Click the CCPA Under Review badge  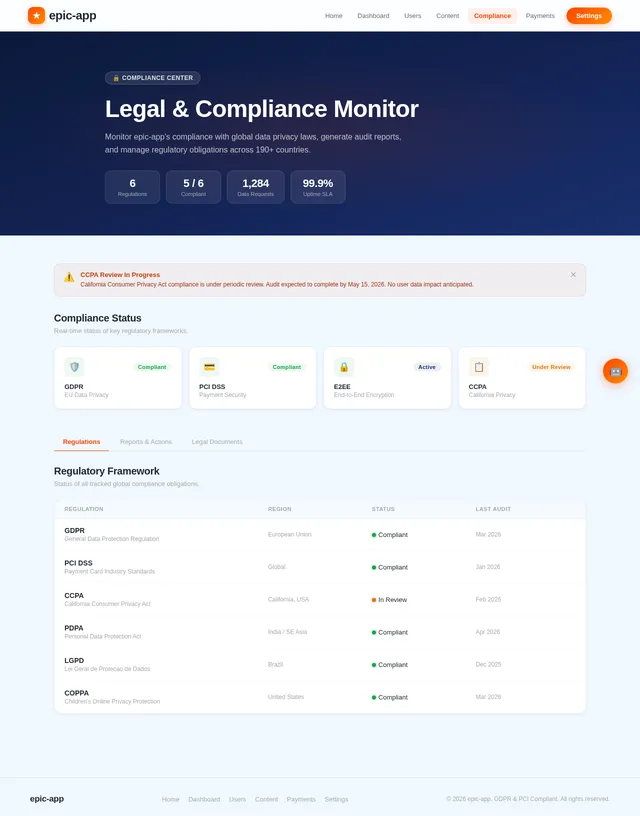551,367
